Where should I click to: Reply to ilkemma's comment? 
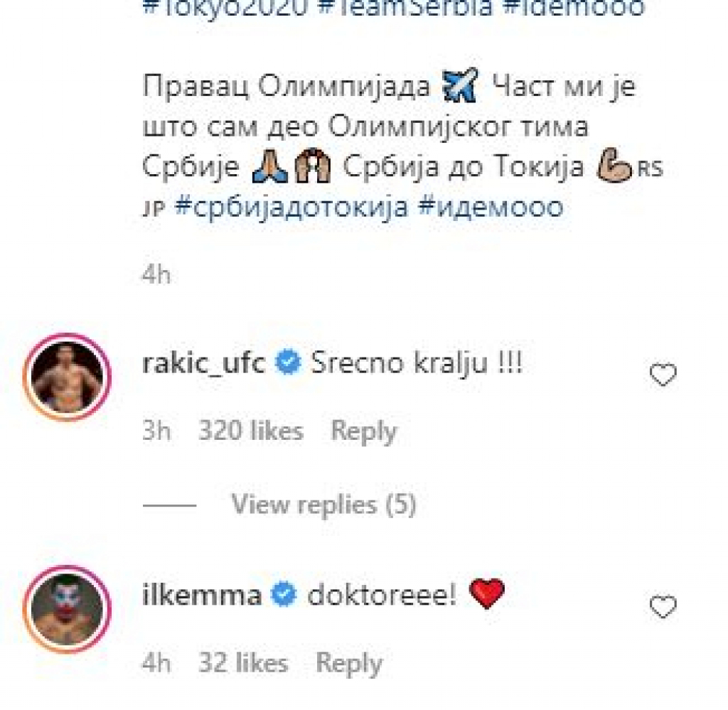(348, 662)
